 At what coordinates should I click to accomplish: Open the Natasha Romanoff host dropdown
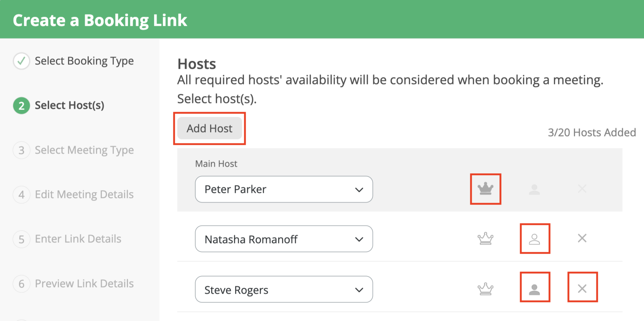(x=284, y=239)
